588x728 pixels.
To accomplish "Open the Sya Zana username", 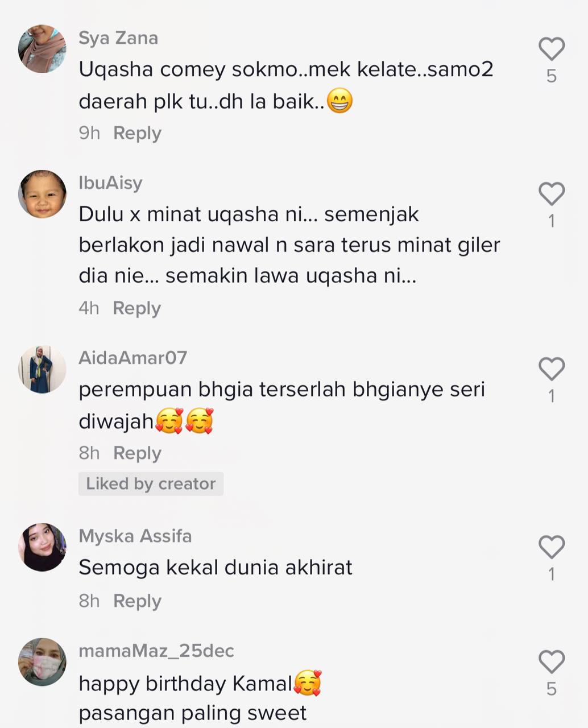I will (x=118, y=38).
